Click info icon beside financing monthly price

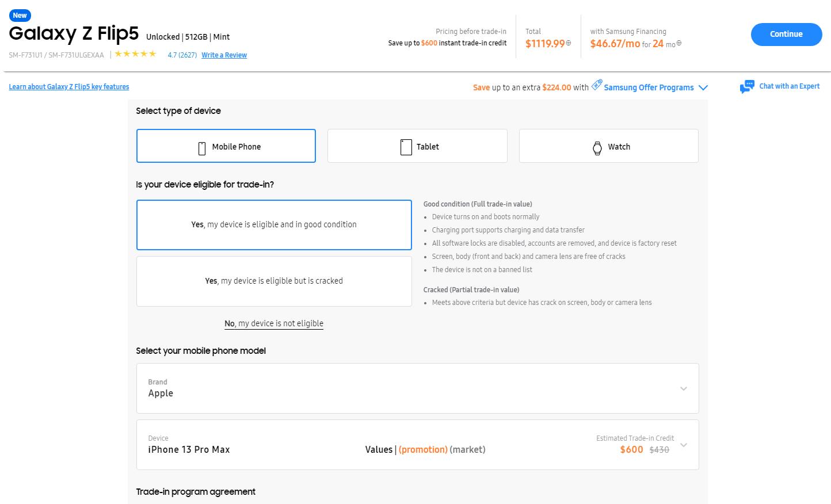[x=679, y=43]
